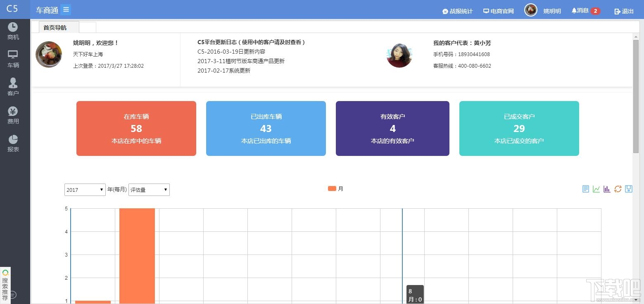Click the tallest orange bar in chart

tap(137, 256)
